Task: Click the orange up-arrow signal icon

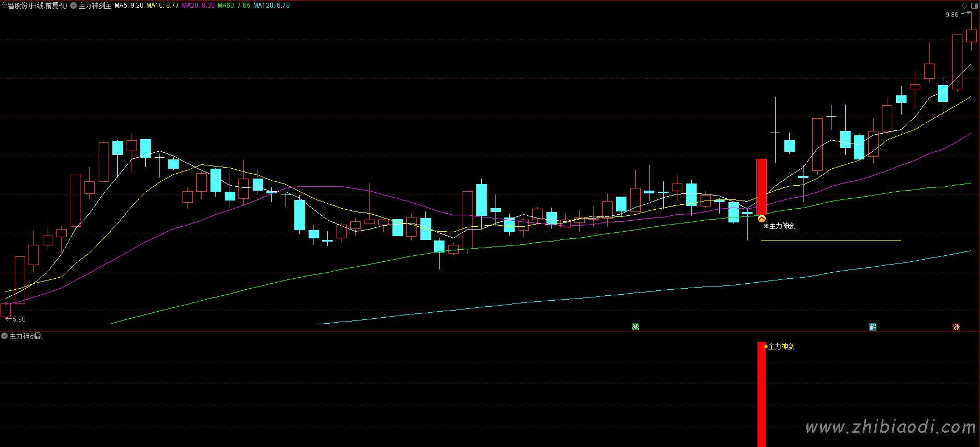Action: coord(761,219)
